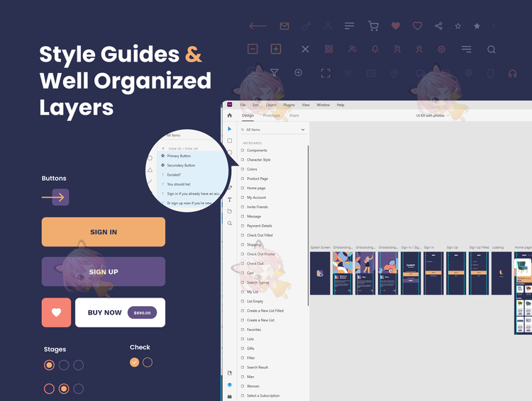Click the layers panel vertical scrollbar
Image resolution: width=532 pixels, height=401 pixels.
tap(308, 225)
